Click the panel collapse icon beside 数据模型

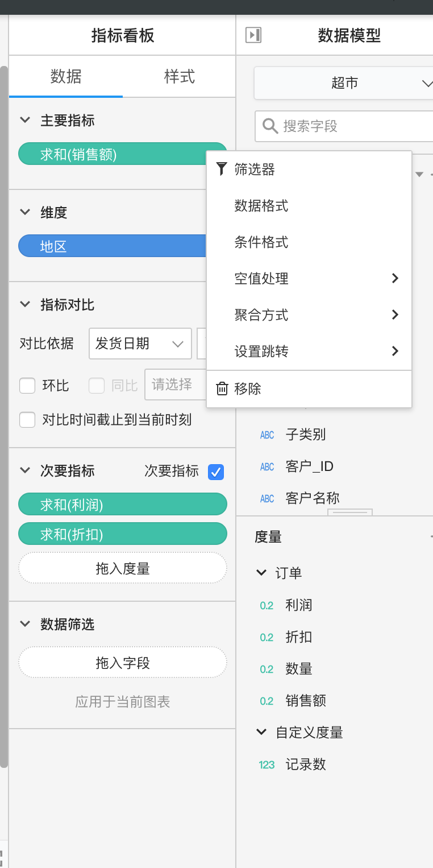(x=253, y=35)
